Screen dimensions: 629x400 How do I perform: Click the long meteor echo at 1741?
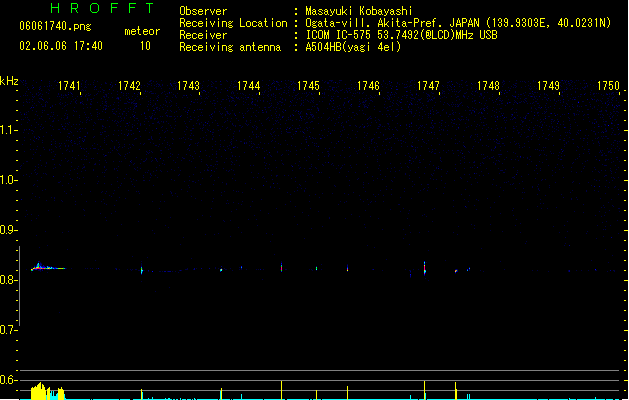coord(48,267)
